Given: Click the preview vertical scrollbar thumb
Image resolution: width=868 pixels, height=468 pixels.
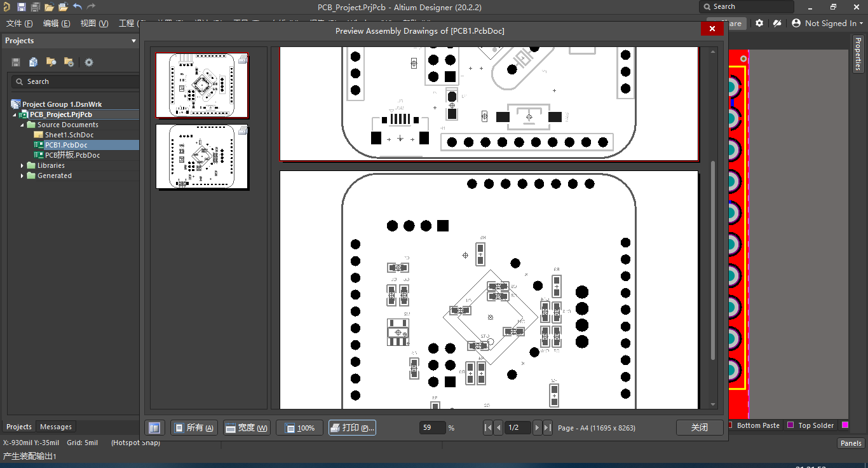Looking at the screenshot, I should (713, 261).
